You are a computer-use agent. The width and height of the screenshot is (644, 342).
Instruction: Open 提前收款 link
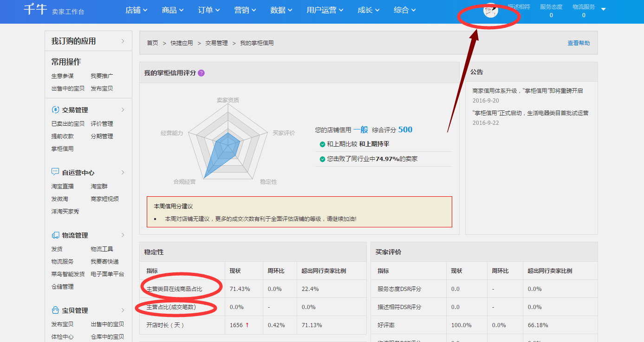[x=62, y=136]
